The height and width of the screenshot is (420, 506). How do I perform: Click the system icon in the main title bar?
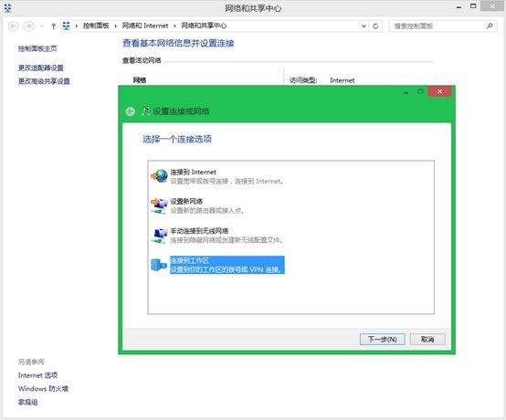7,7
